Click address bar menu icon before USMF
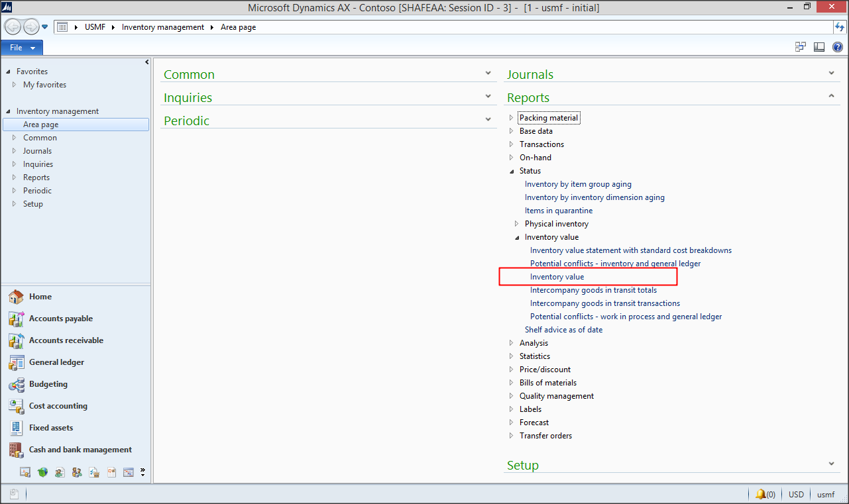This screenshot has width=849, height=504. pos(62,27)
